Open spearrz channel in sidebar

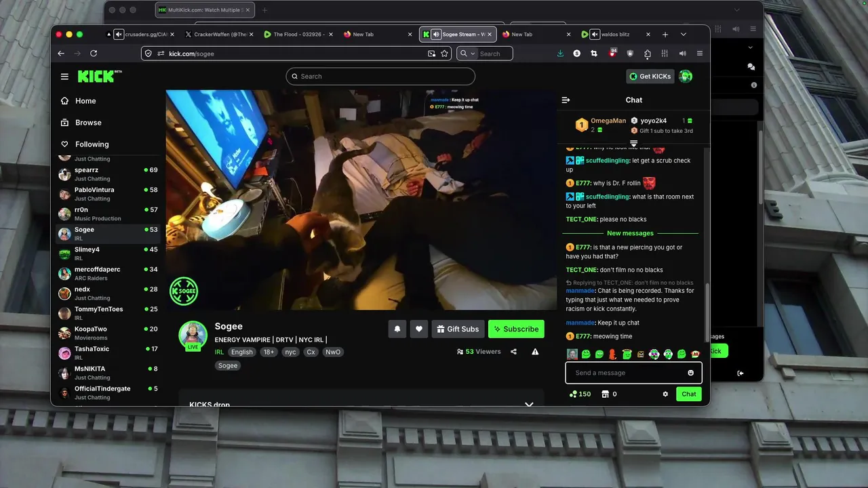108,174
